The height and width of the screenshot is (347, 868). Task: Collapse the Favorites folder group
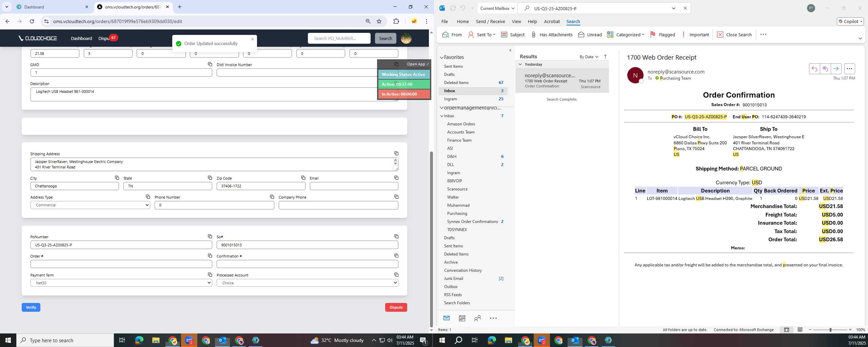442,58
